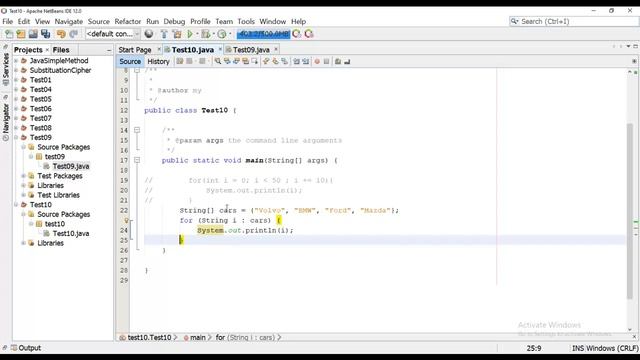
Task: Click Next Bookmark editor icon
Action: tap(276, 61)
